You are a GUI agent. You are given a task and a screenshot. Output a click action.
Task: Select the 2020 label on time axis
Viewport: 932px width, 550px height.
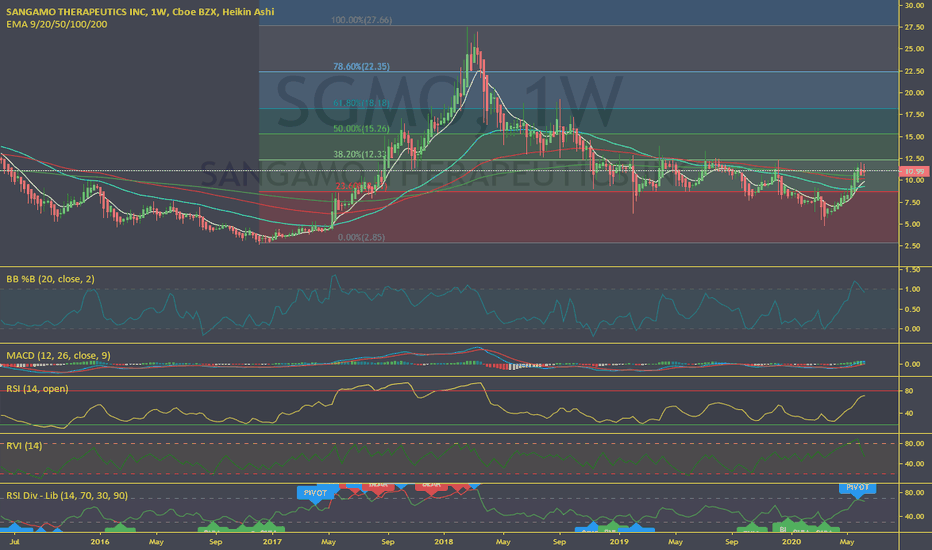click(791, 542)
